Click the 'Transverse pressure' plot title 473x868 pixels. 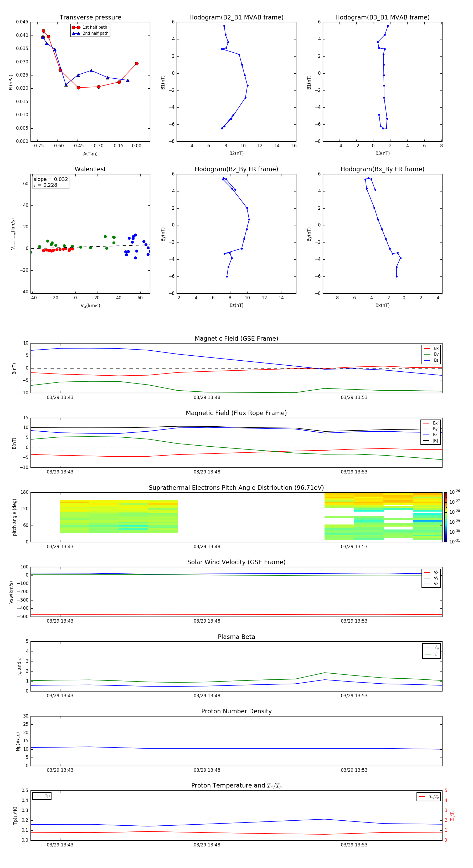pyautogui.click(x=90, y=18)
